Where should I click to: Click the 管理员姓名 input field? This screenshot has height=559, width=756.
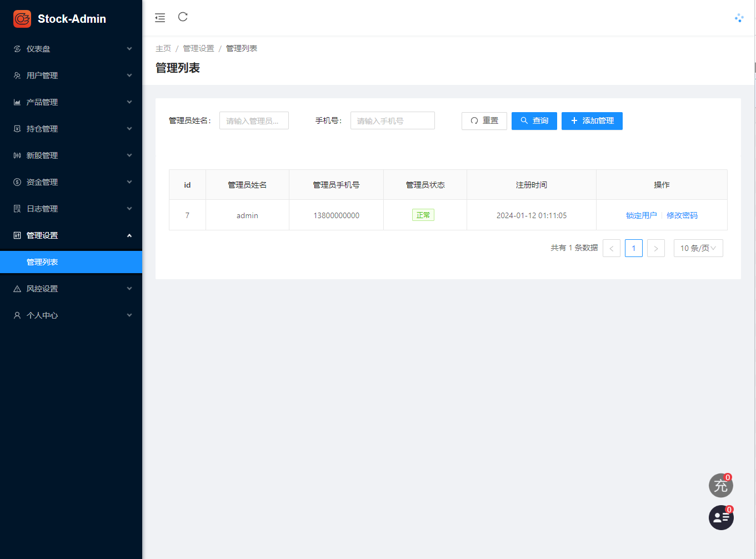[254, 120]
